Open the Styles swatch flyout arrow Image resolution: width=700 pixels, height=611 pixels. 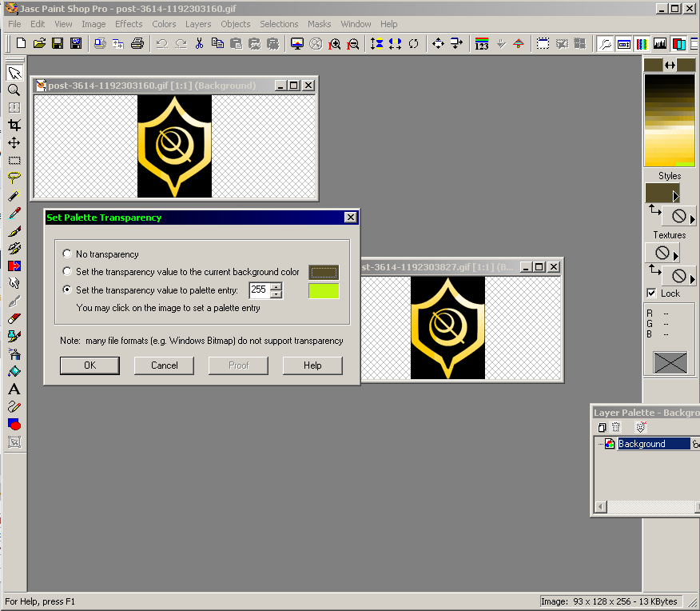coord(675,196)
